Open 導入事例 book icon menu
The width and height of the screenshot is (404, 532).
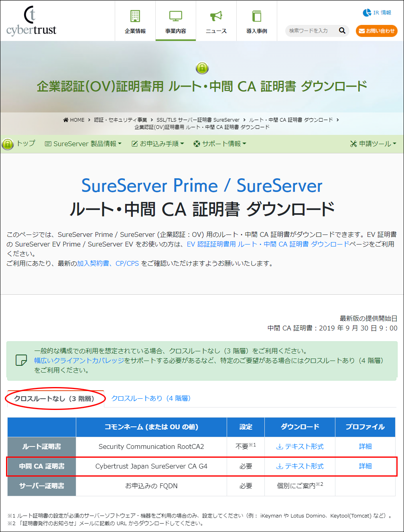(257, 21)
